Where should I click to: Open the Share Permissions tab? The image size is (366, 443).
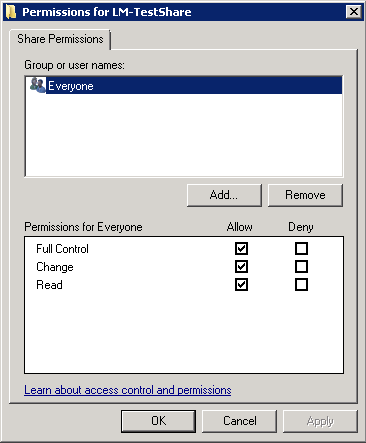(60, 39)
